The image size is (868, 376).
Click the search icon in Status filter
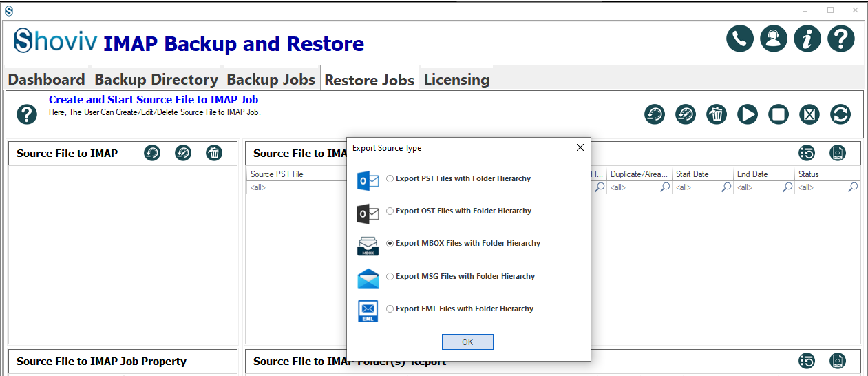point(853,187)
